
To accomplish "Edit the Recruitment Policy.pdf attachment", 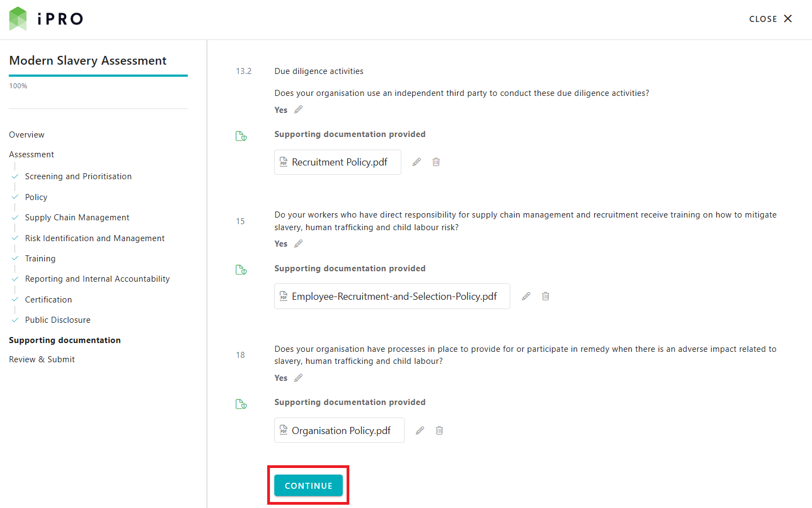I will (417, 162).
